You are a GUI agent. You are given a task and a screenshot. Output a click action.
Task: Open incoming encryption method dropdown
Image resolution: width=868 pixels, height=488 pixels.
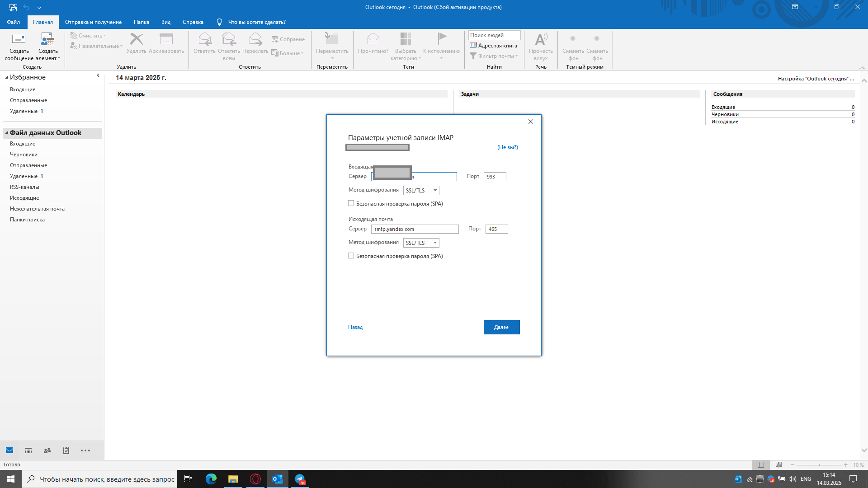point(421,191)
